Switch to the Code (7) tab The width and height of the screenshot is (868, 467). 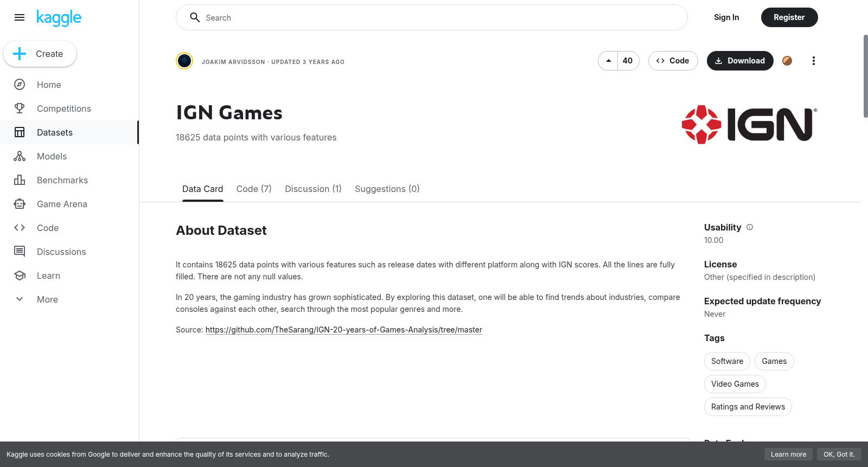[254, 189]
